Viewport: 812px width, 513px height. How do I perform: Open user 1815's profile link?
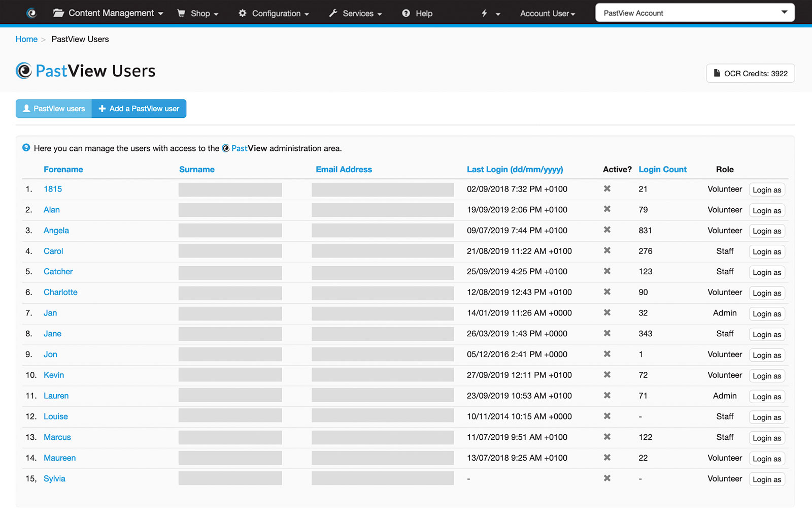click(53, 189)
